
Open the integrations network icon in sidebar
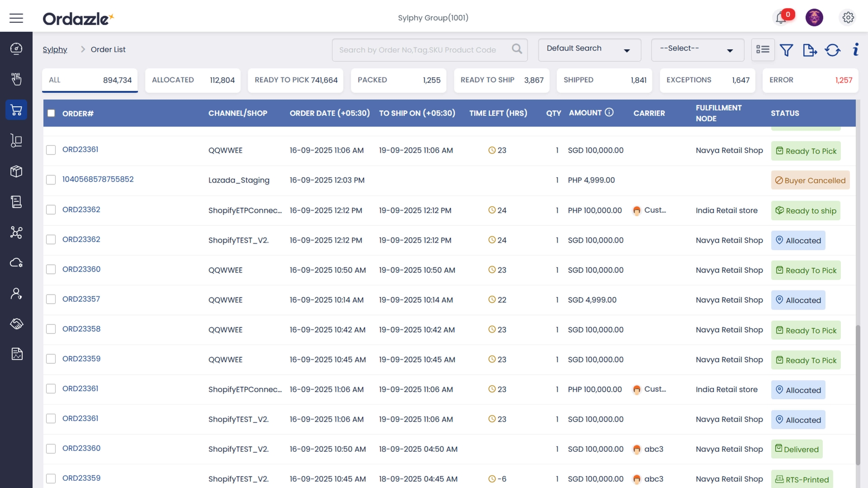pos(16,233)
